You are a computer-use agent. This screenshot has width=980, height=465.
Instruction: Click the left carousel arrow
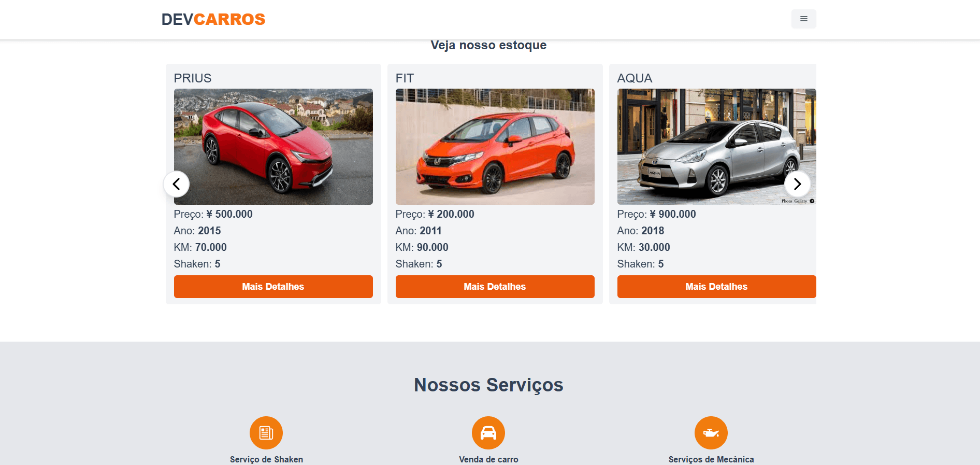(x=176, y=184)
